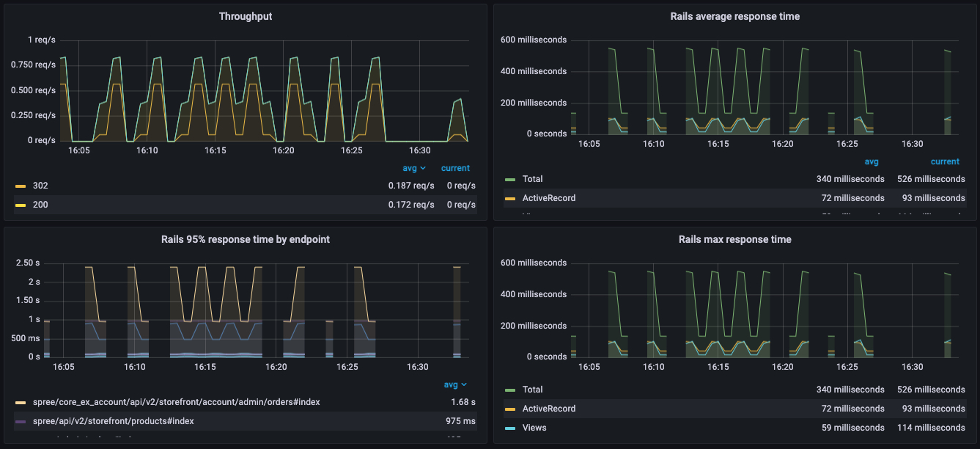This screenshot has height=449, width=980.
Task: Click the 302 series color swatch
Action: 21,186
